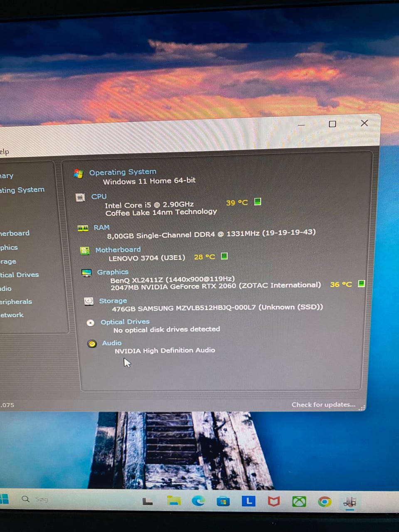Open the red McAfee taskbar icon
Viewport: 399px width, 532px height.
tap(273, 501)
